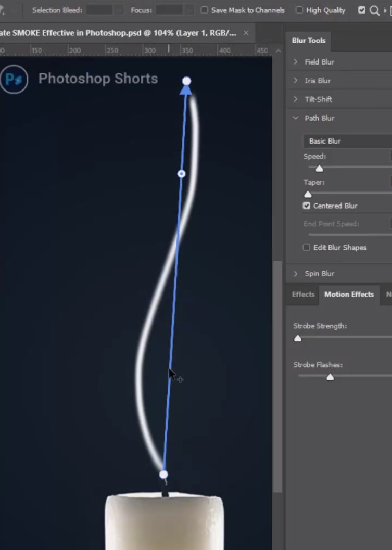Click the path blur arrow end point

tap(186, 81)
